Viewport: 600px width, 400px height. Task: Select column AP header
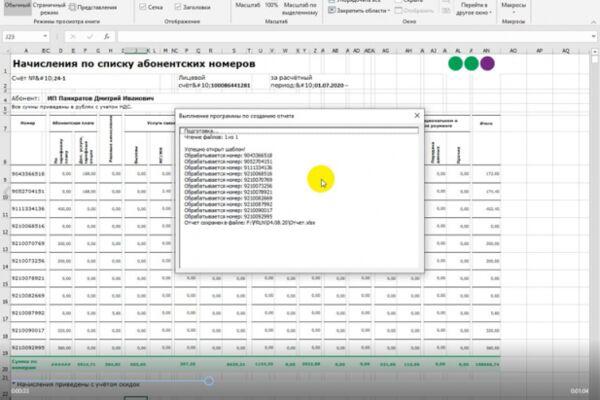[x=539, y=51]
